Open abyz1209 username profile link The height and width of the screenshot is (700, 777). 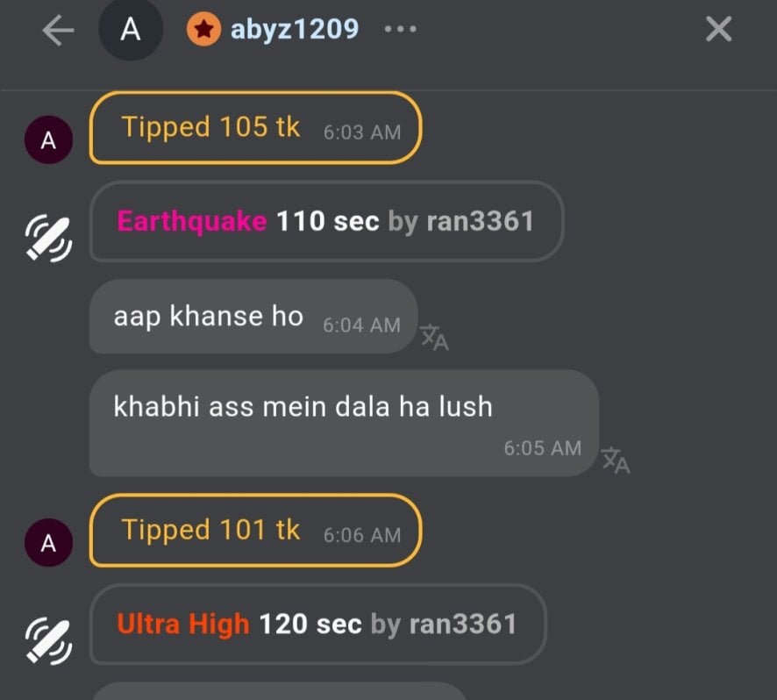coord(295,29)
